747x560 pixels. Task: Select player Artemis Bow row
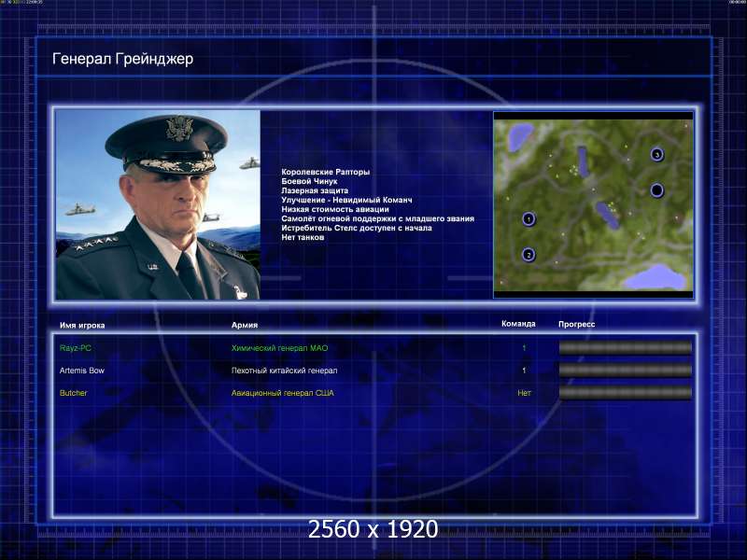(374, 371)
